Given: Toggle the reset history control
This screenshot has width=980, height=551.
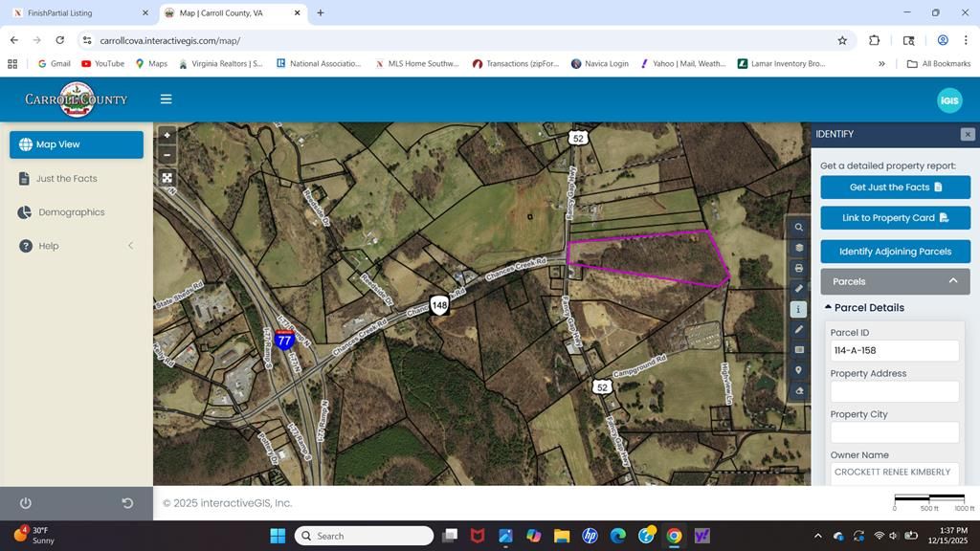Looking at the screenshot, I should (x=125, y=502).
